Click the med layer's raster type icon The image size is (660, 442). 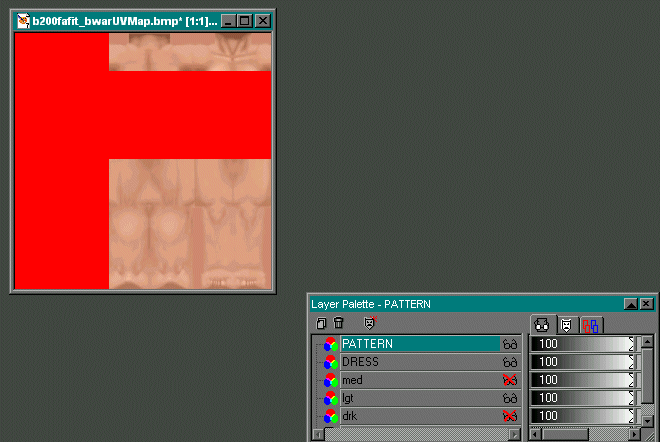(330, 380)
